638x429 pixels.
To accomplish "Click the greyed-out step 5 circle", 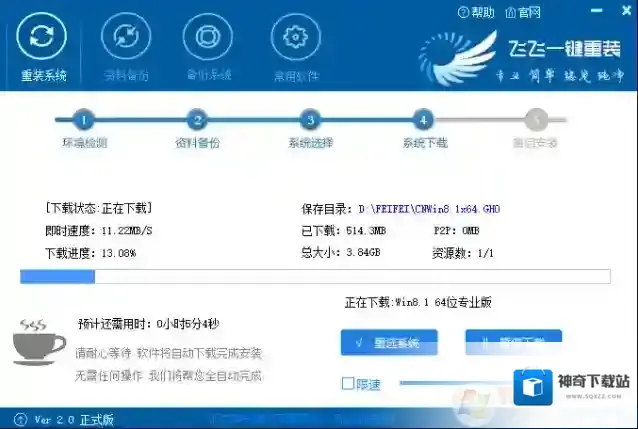I will click(x=537, y=120).
